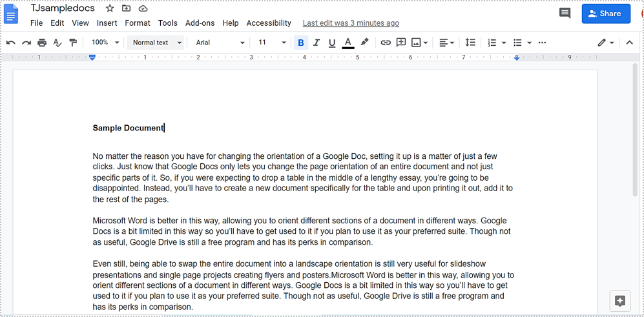
Task: Expand bulleted list style arrow
Action: [530, 43]
